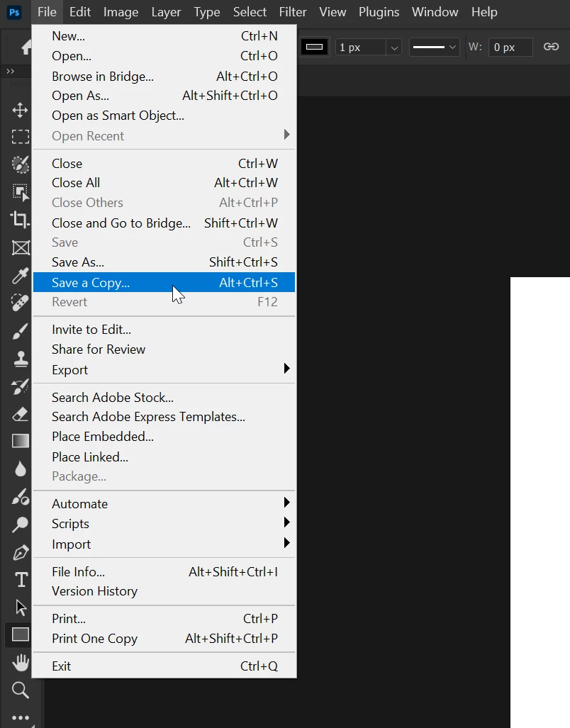570x728 pixels.
Task: Close the open File menu
Action: 47,12
